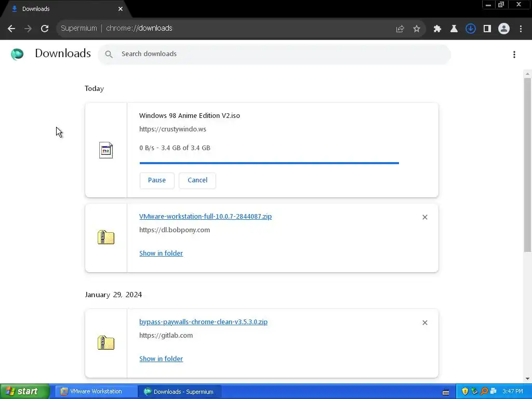532x399 pixels.
Task: Open the experiments flask icon
Action: point(454,29)
